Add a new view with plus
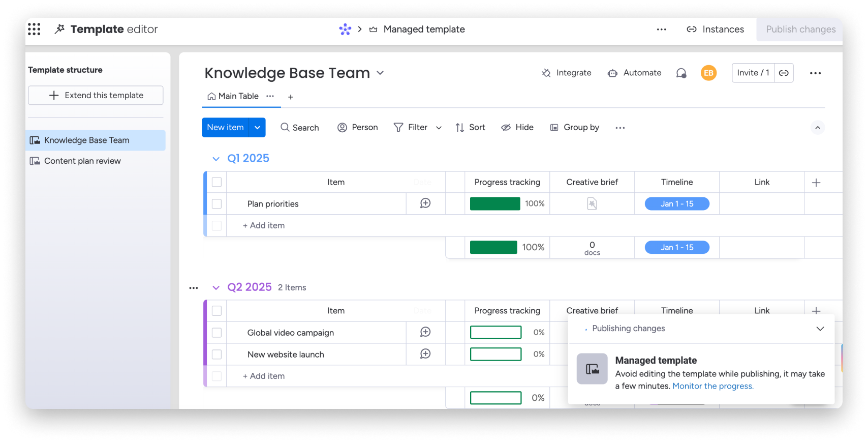Image resolution: width=868 pixels, height=442 pixels. click(291, 97)
